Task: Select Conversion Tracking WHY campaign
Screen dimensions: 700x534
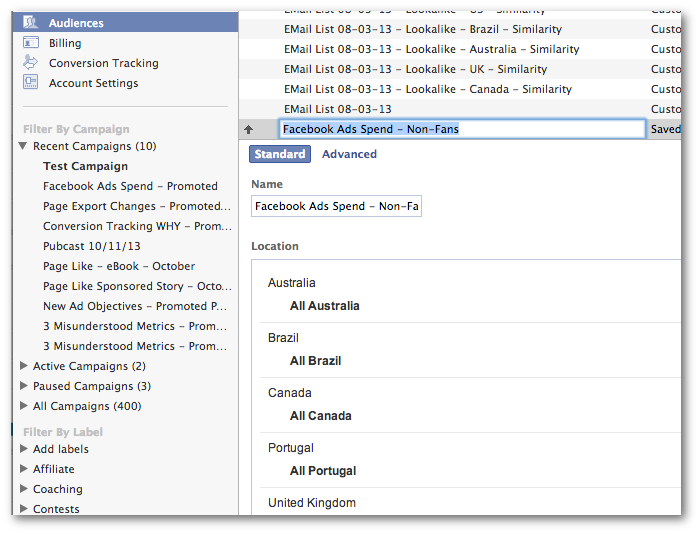Action: (x=137, y=226)
